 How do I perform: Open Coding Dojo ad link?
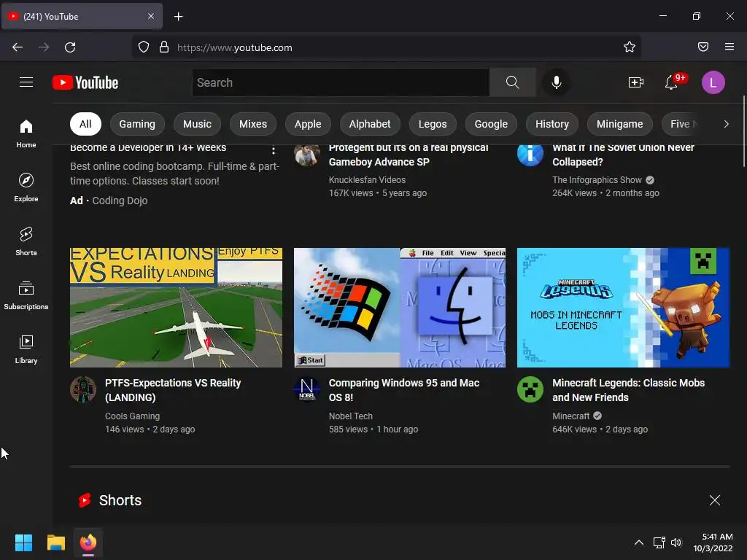pyautogui.click(x=120, y=201)
